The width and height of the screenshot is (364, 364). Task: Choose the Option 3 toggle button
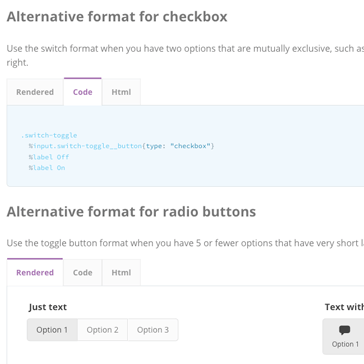[x=153, y=330]
